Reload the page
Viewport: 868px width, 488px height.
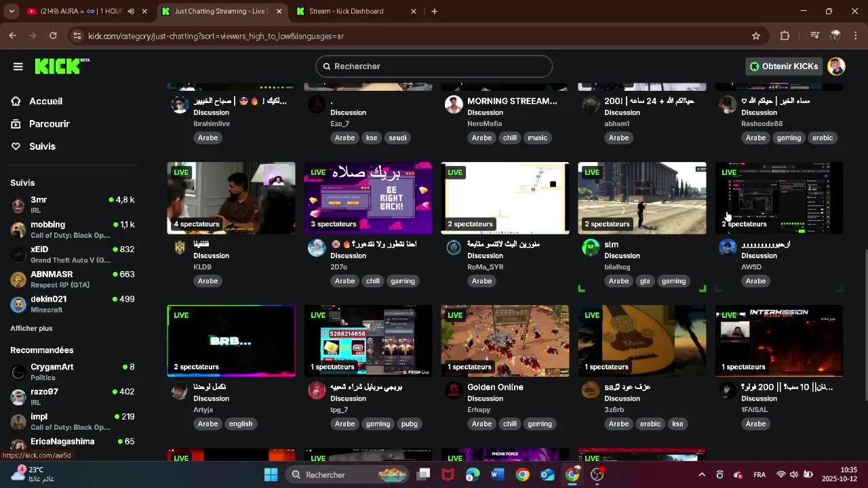pos(53,36)
